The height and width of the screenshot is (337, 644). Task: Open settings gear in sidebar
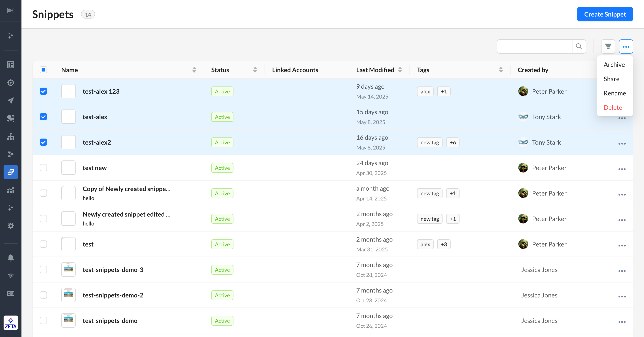(11, 225)
